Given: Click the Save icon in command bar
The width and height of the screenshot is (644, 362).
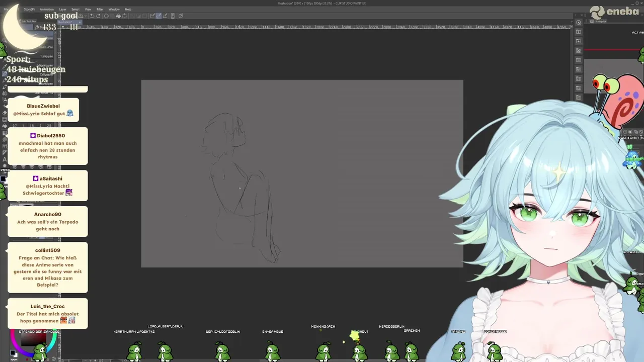Looking at the screenshot, I should point(80,16).
